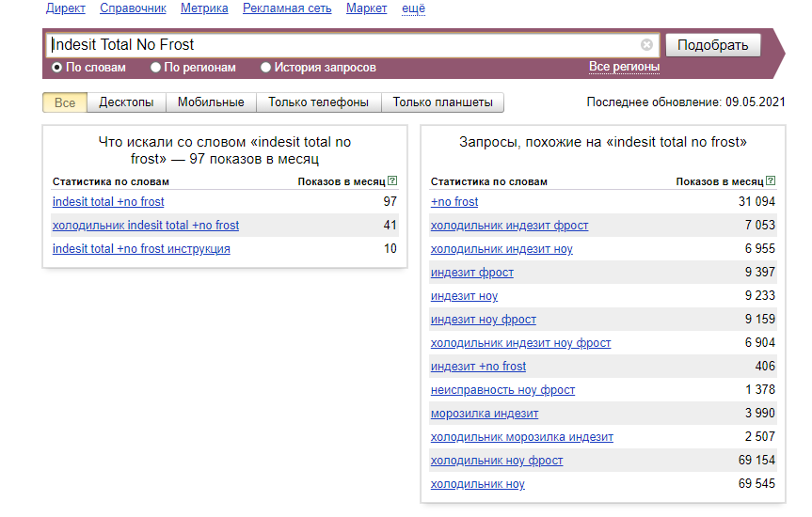Select the По словам radio button
The width and height of the screenshot is (812, 517).
pos(57,68)
